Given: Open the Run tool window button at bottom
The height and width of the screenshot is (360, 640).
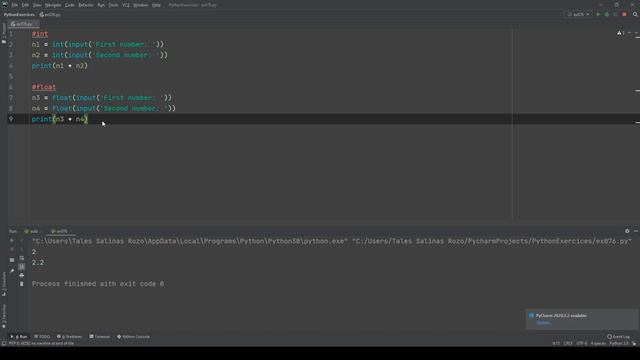Looking at the screenshot, I should (x=19, y=337).
